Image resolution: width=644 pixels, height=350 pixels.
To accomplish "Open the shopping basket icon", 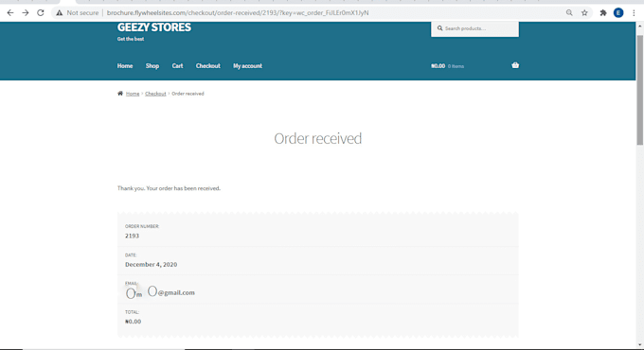I will coord(515,65).
